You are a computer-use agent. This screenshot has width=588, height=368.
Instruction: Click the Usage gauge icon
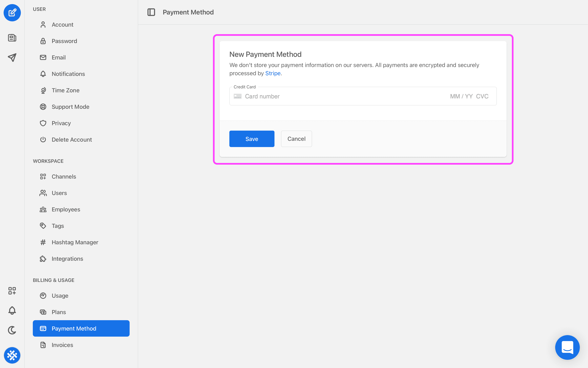click(43, 296)
